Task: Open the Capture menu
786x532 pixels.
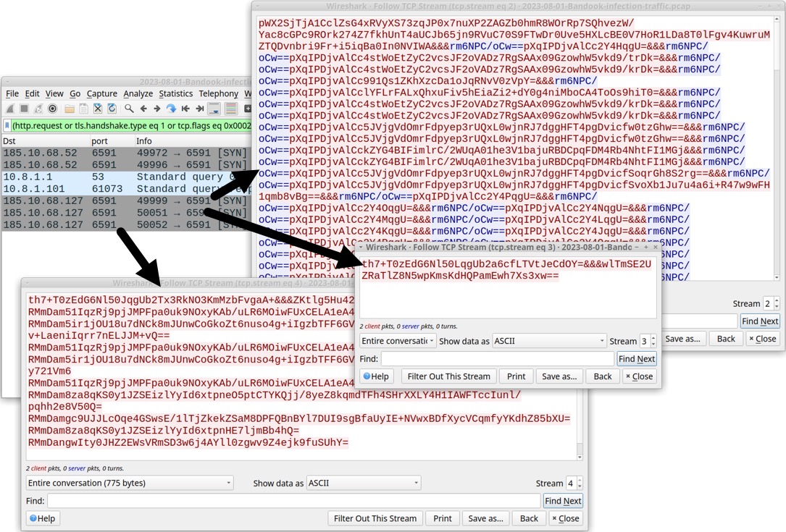Action: click(x=101, y=93)
